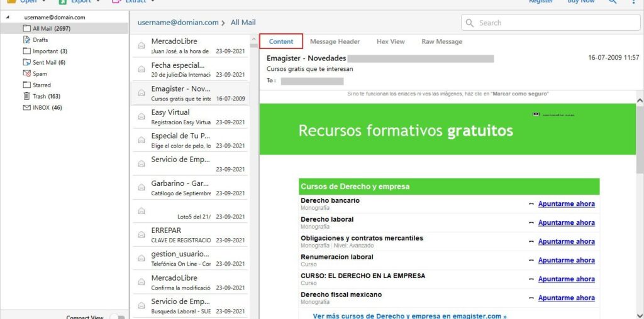Click envelope icon beside Loto5 del 21 mail

pos(142,211)
